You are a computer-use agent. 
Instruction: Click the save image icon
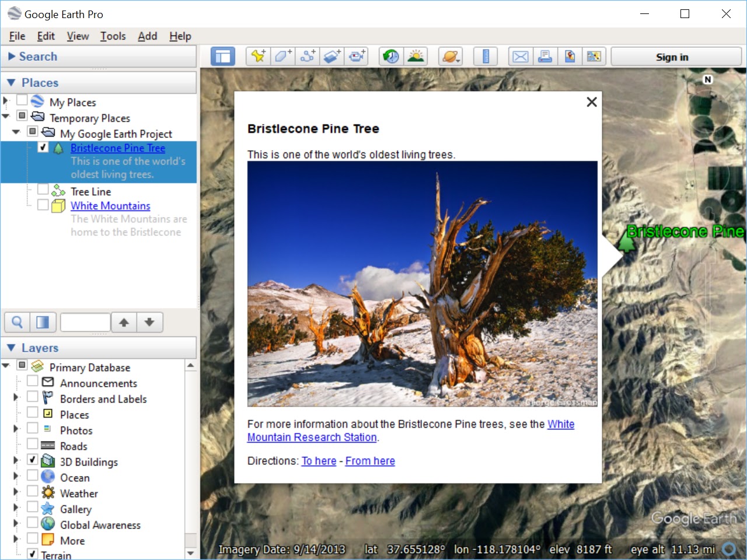click(x=570, y=57)
